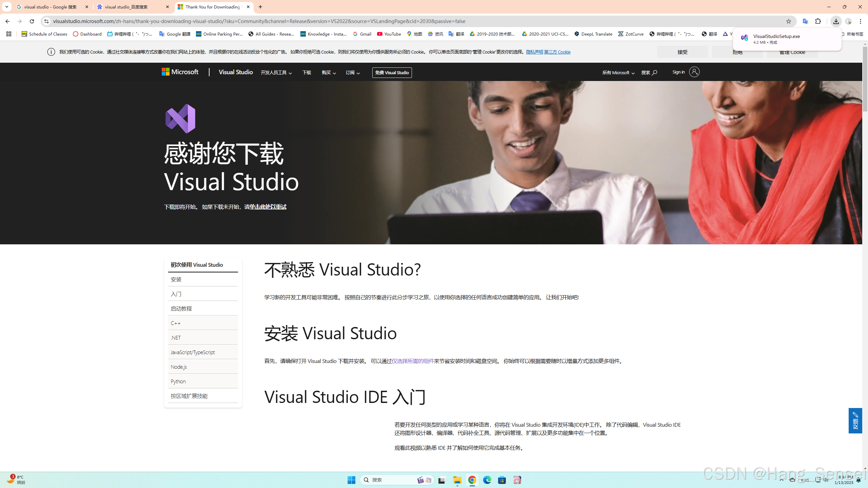Click the 单击此处以重试 retry download link
The width and height of the screenshot is (868, 488).
268,207
